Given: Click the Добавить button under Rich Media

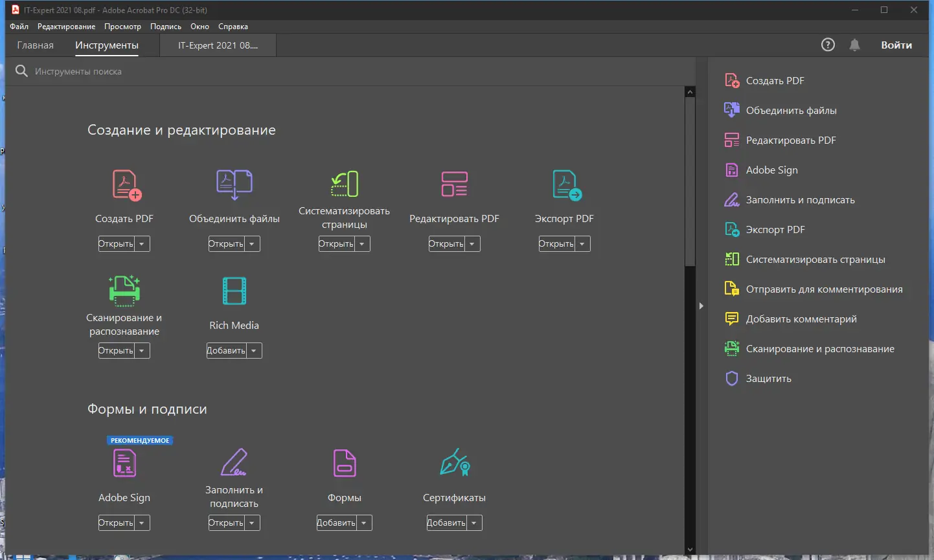Looking at the screenshot, I should pos(227,351).
